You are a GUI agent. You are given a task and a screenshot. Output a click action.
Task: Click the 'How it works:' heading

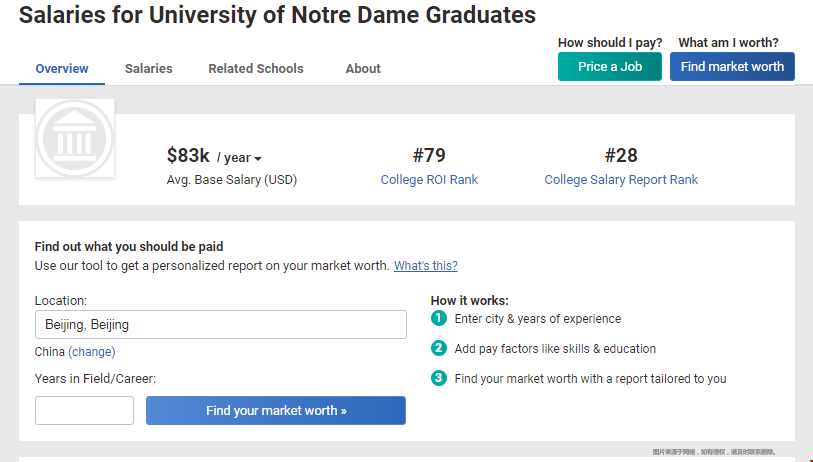point(470,301)
